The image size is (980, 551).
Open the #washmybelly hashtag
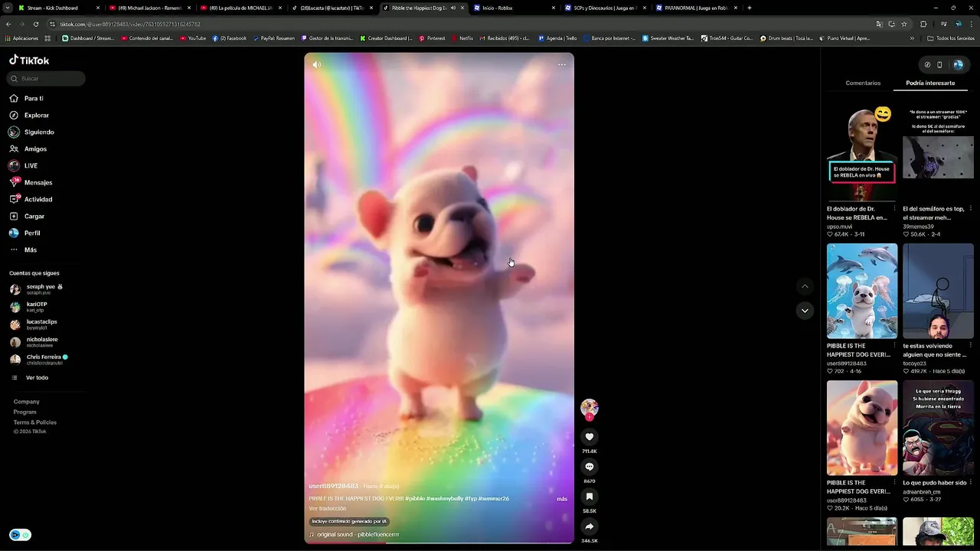(x=445, y=499)
